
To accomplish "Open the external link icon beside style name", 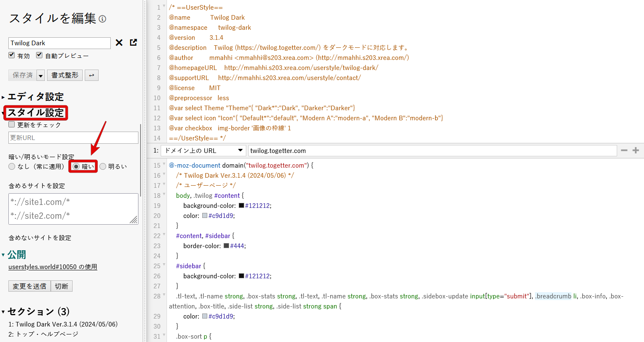I will pos(133,42).
